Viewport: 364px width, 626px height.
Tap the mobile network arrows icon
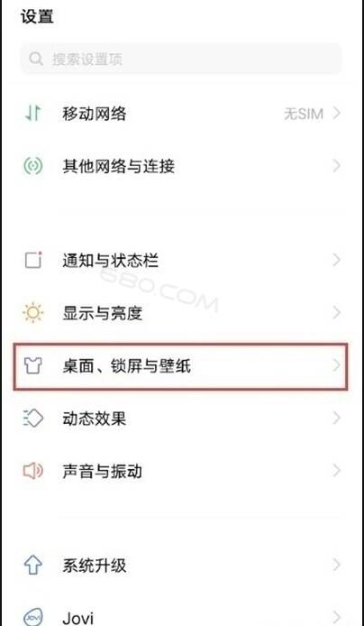click(x=33, y=114)
